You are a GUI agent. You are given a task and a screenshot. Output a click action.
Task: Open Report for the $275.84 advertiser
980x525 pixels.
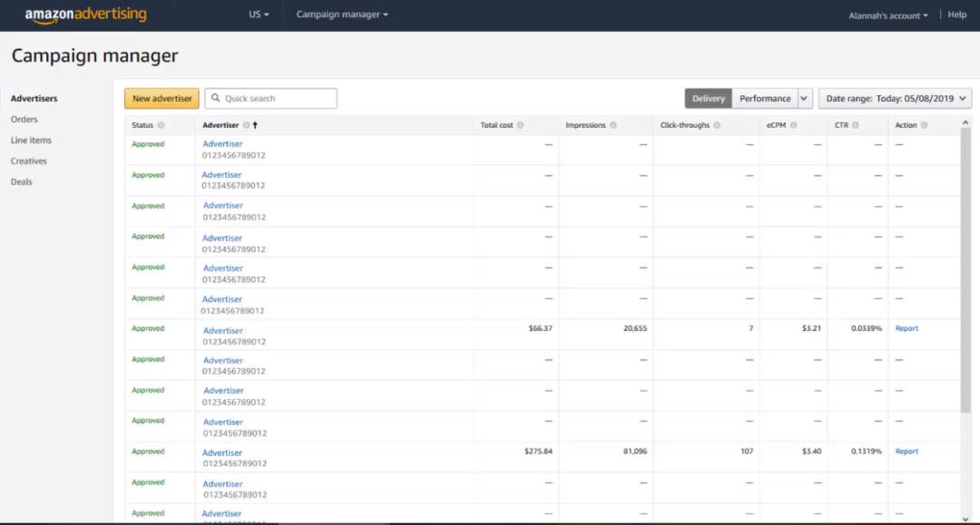[x=906, y=451]
